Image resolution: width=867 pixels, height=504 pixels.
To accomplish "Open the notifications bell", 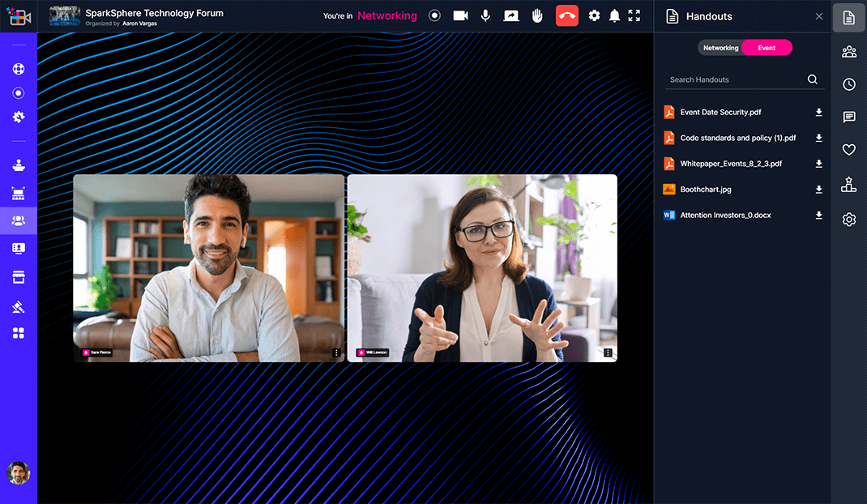I will [614, 15].
